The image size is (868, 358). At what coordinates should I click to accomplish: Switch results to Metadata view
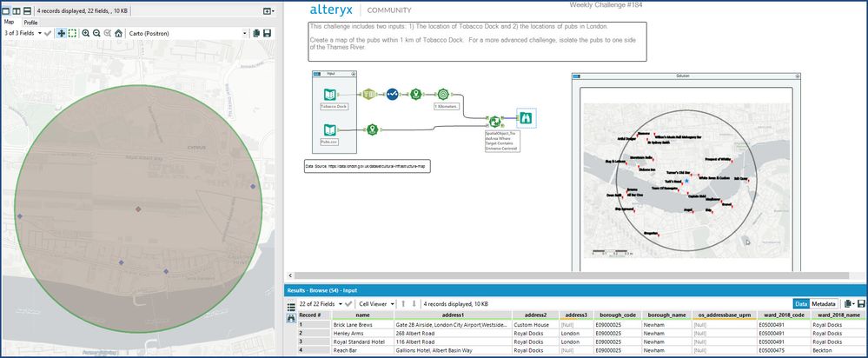824,304
